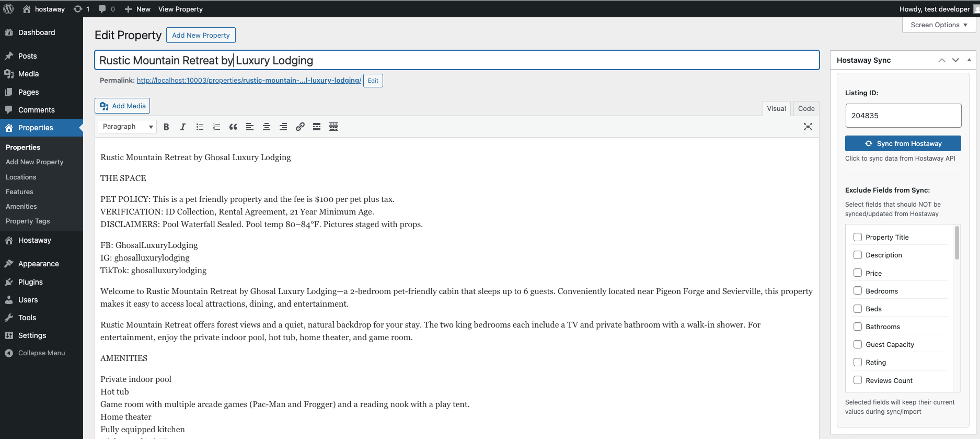980x439 pixels.
Task: Insert or edit link
Action: 300,127
